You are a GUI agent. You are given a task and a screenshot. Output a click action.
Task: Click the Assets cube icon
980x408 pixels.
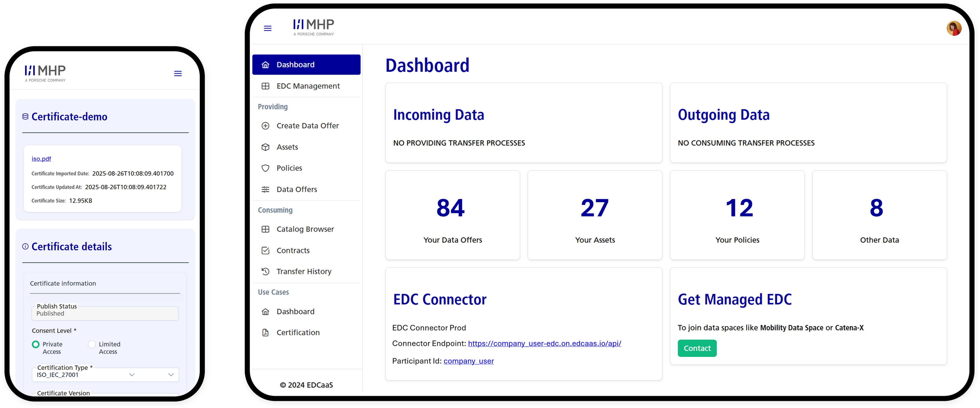point(266,147)
